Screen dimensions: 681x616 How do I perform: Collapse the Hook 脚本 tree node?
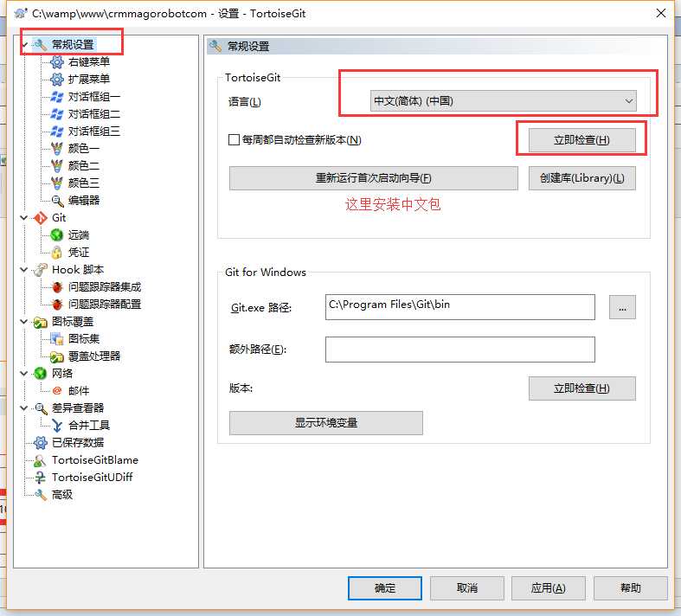pos(24,270)
